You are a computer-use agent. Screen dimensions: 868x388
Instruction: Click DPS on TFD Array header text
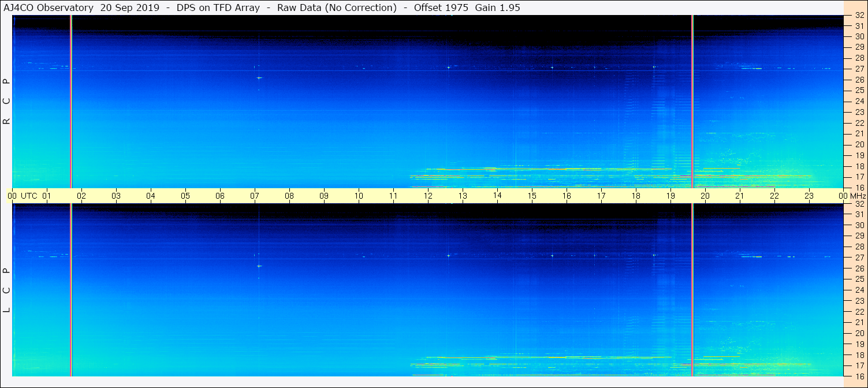[218, 8]
